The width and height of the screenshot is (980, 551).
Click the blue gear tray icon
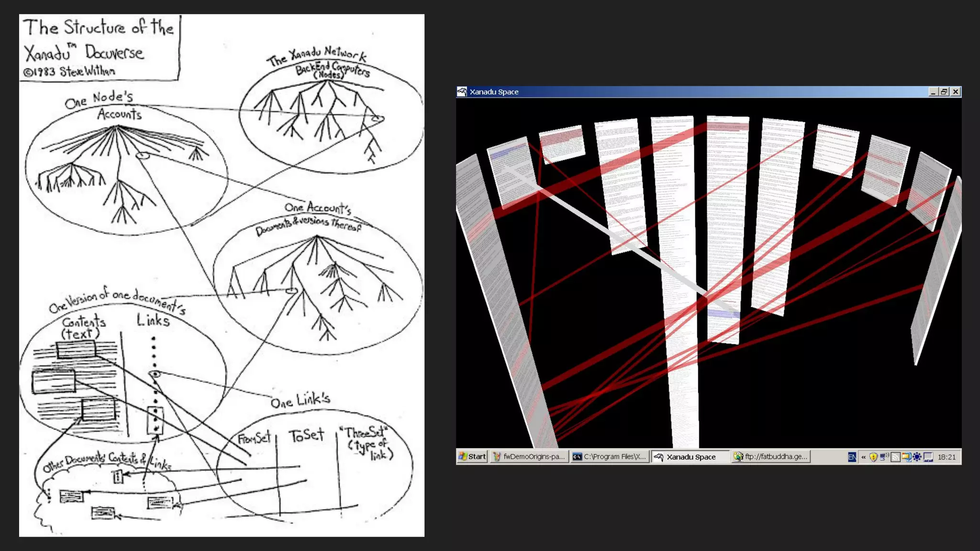917,457
